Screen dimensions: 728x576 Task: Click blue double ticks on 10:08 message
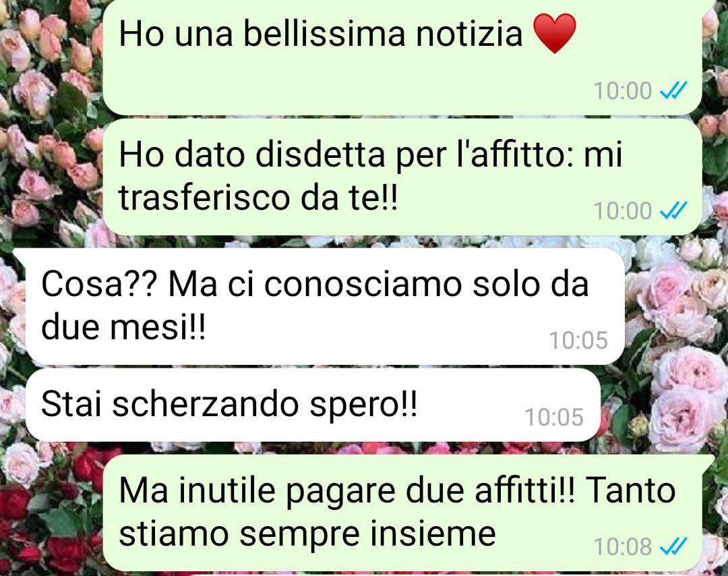tap(673, 546)
